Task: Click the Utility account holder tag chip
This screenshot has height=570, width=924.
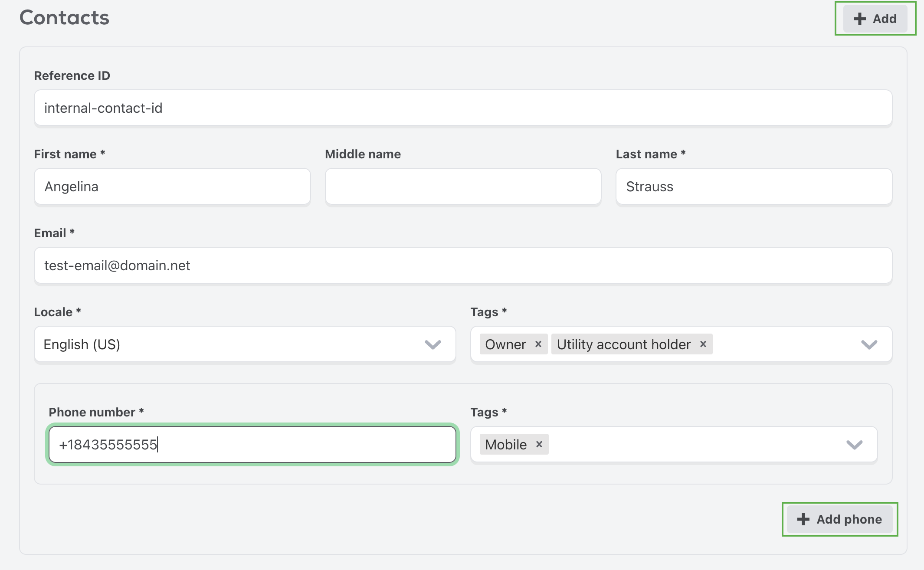Action: tap(623, 344)
